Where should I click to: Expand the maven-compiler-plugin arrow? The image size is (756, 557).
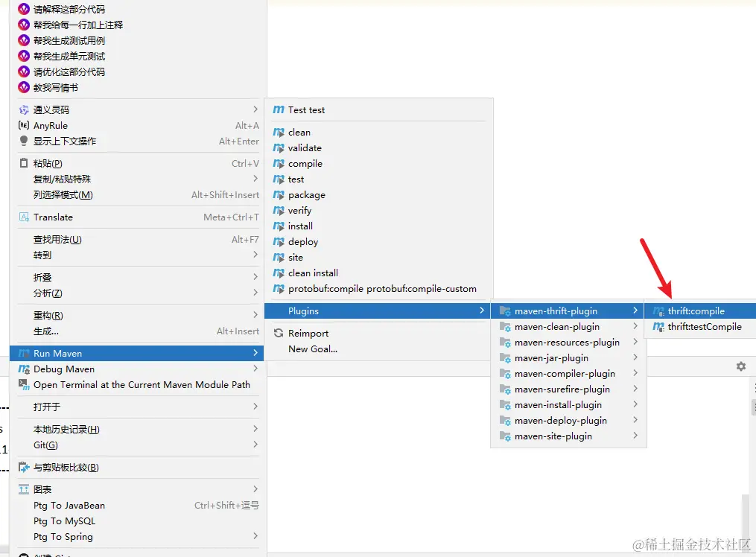[635, 373]
